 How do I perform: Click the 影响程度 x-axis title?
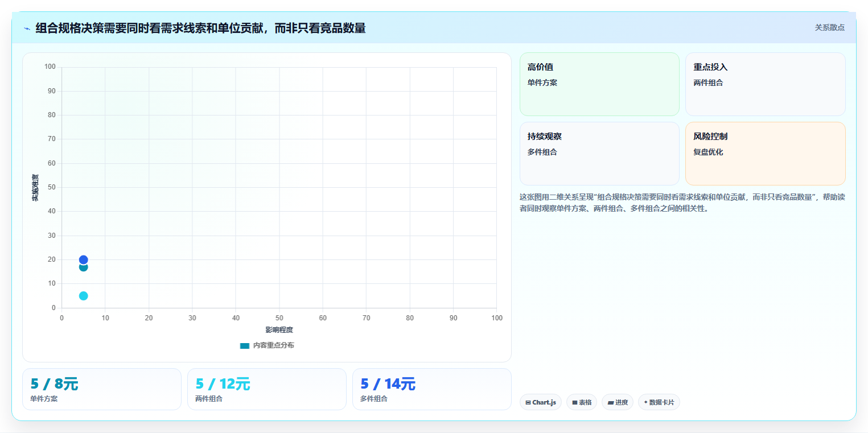(279, 330)
